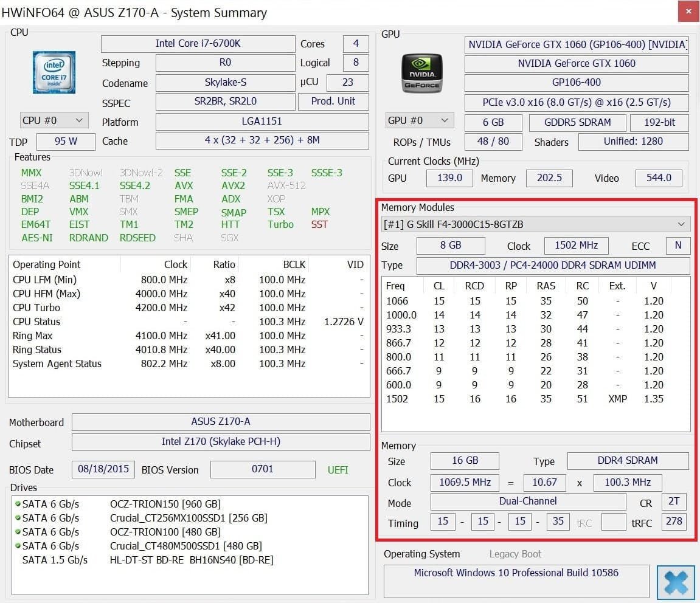Click green status dot for OCZ-TRION100 drive

coord(18,532)
